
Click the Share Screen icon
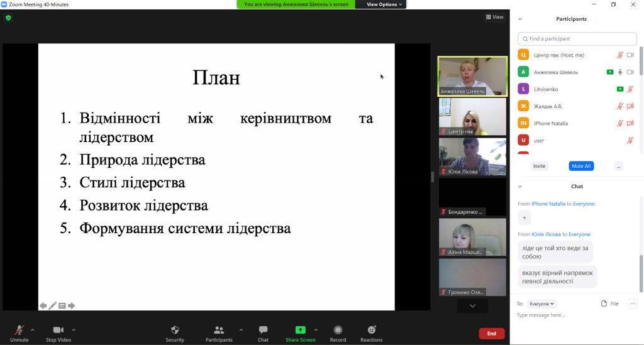tap(300, 330)
